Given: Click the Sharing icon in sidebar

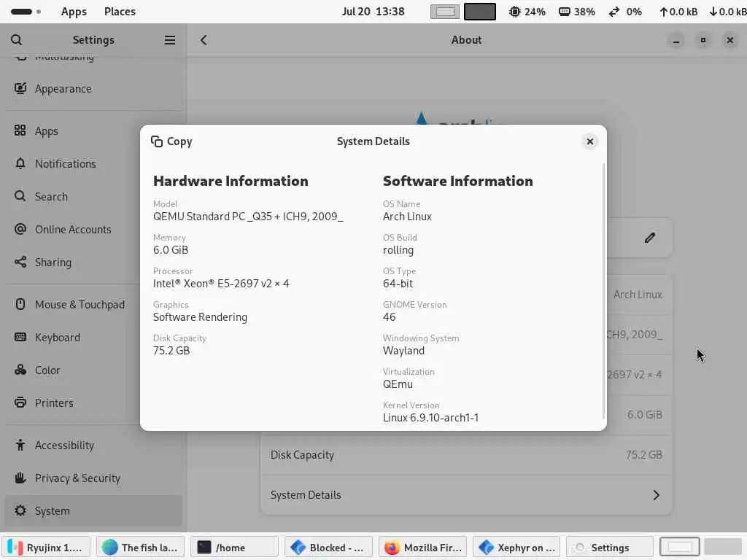Looking at the screenshot, I should [20, 262].
